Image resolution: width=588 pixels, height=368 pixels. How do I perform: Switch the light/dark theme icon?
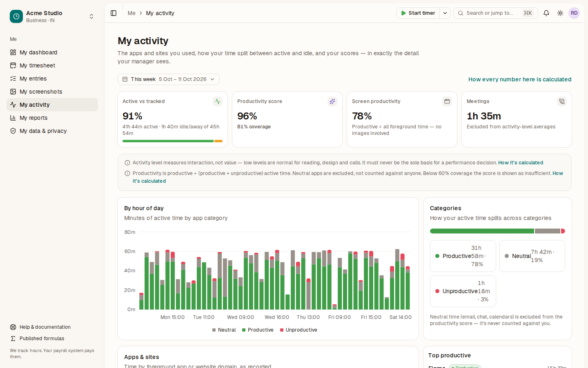click(560, 13)
